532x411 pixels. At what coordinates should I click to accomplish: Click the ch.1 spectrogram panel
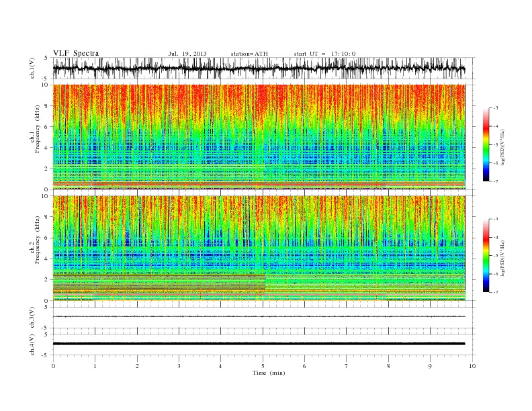259,137
